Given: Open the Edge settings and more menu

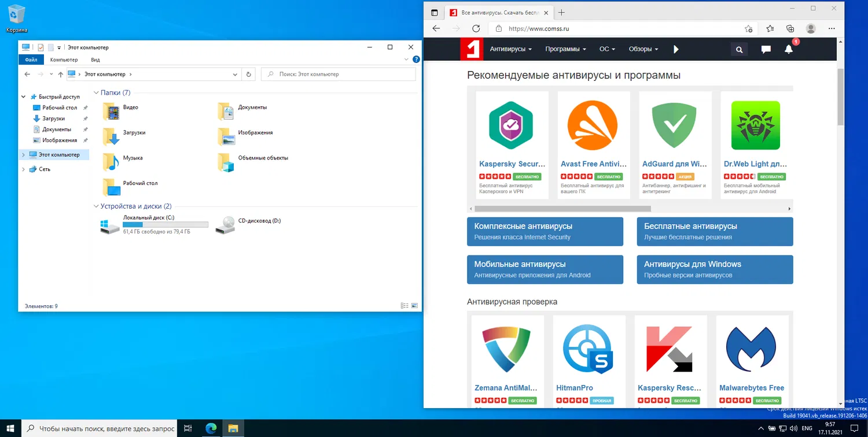Looking at the screenshot, I should point(832,28).
